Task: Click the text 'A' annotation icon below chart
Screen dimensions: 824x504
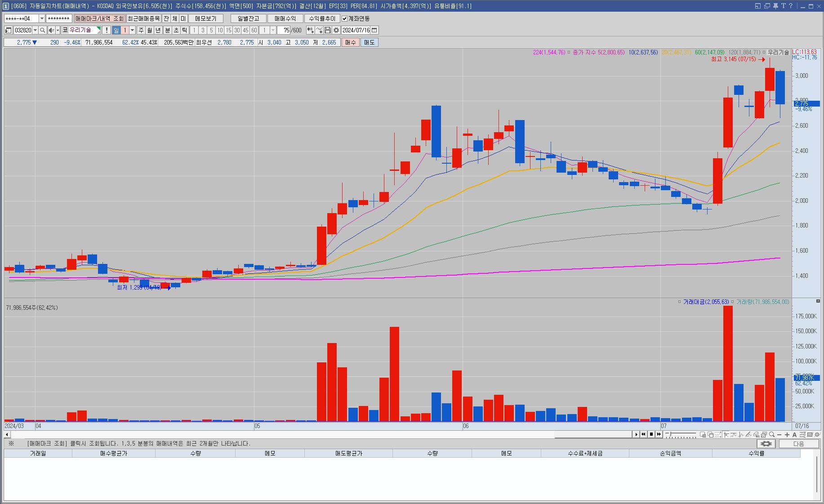Action: 794,434
